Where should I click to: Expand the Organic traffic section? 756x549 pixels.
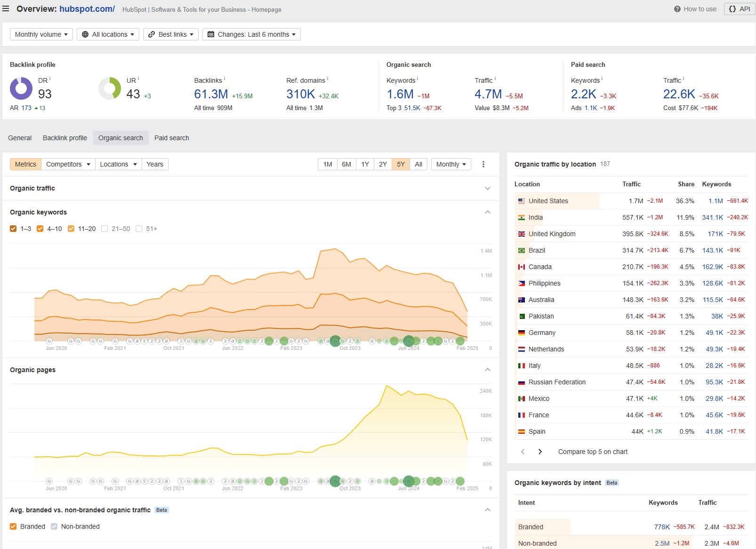click(x=488, y=188)
